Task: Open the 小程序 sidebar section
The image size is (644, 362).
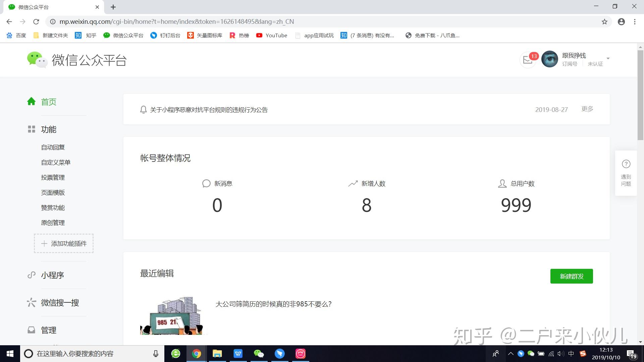Action: tap(52, 275)
